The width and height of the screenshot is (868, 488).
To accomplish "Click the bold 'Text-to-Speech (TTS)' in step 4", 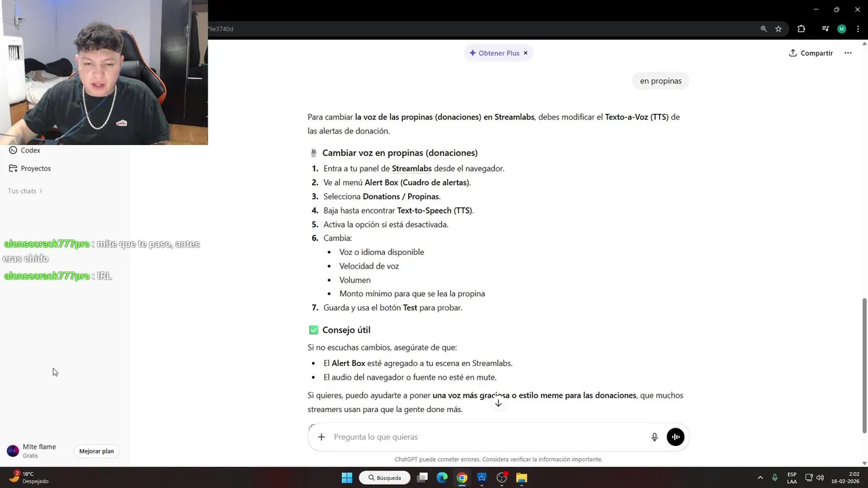I will (435, 210).
